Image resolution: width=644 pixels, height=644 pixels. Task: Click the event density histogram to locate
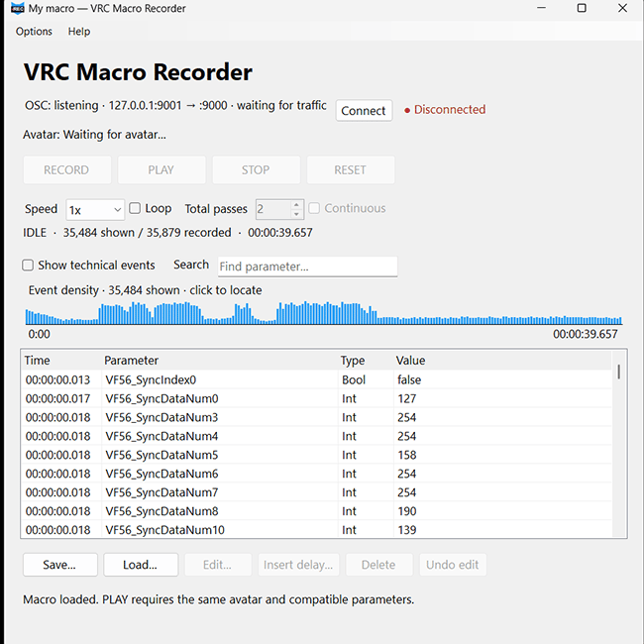pos(324,313)
